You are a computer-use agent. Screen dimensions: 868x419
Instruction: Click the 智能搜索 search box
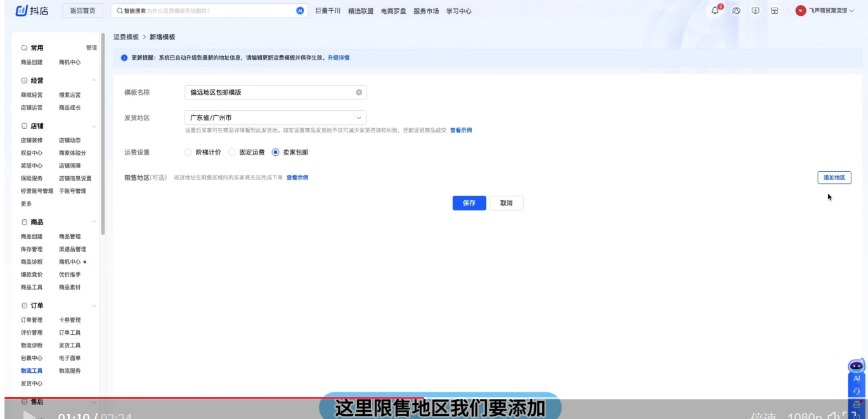209,11
